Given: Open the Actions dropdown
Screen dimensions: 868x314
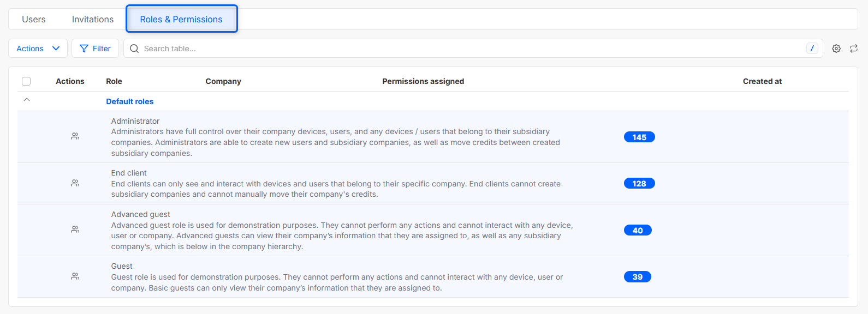Looking at the screenshot, I should click(x=38, y=49).
